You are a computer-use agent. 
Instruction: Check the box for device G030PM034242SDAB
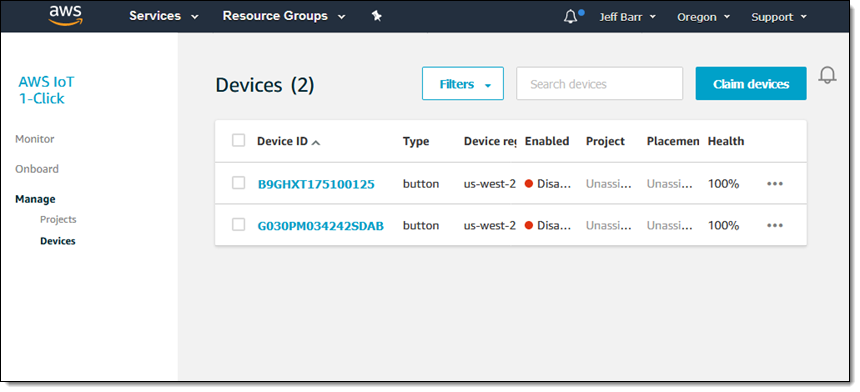pos(239,224)
